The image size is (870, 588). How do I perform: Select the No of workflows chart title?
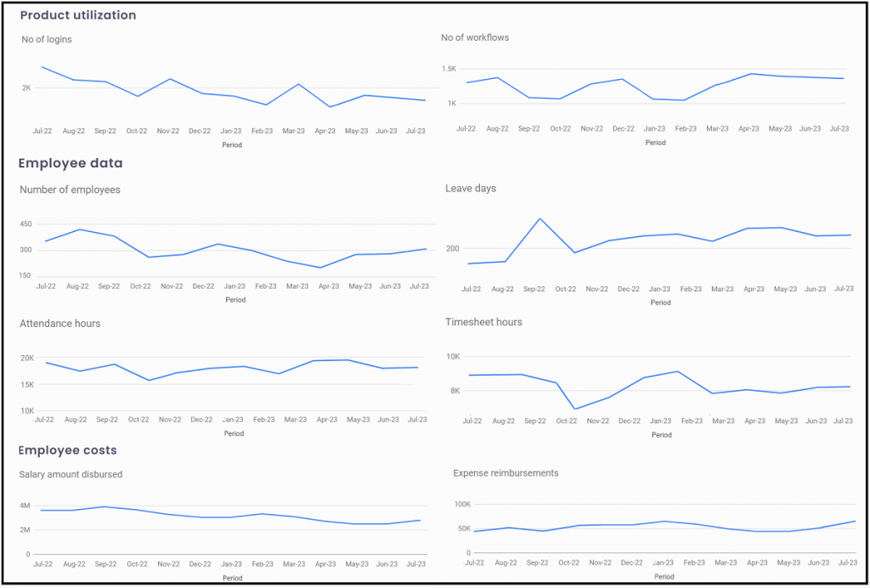475,37
